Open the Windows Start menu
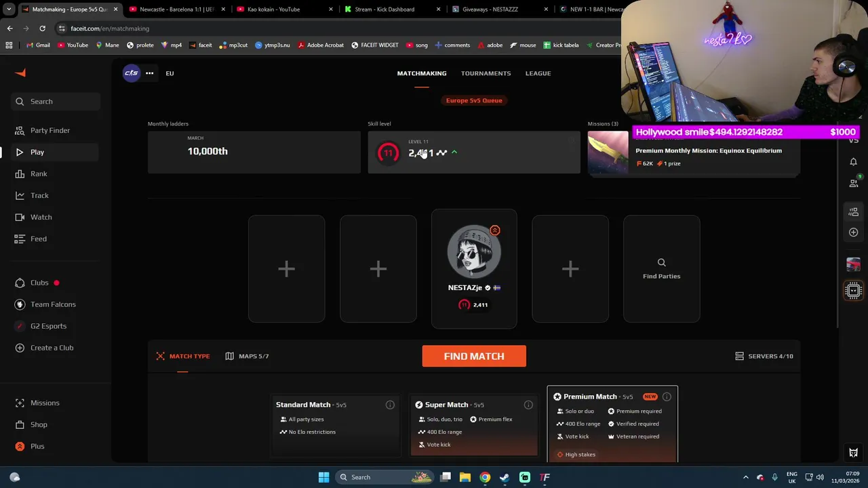This screenshot has width=868, height=488. (323, 477)
